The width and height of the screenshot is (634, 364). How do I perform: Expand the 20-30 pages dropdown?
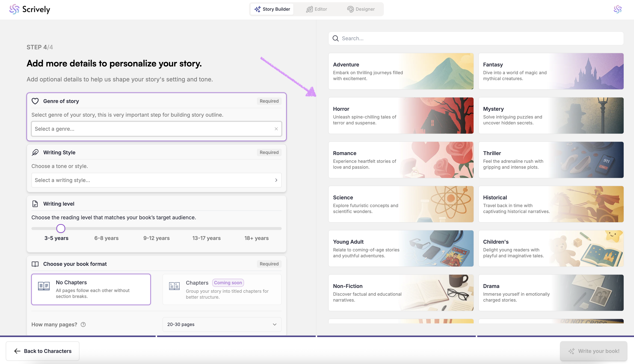pos(222,324)
